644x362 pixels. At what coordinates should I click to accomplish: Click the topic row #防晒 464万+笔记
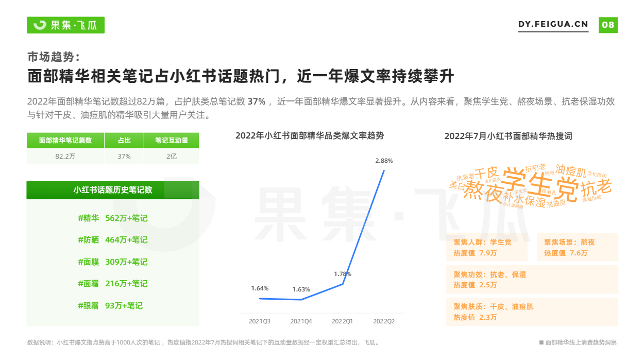[x=113, y=240]
